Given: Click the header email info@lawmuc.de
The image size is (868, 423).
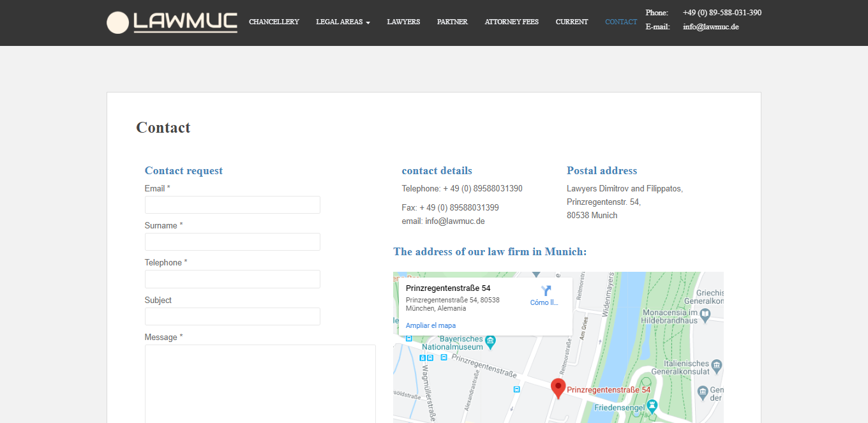Looking at the screenshot, I should (711, 27).
